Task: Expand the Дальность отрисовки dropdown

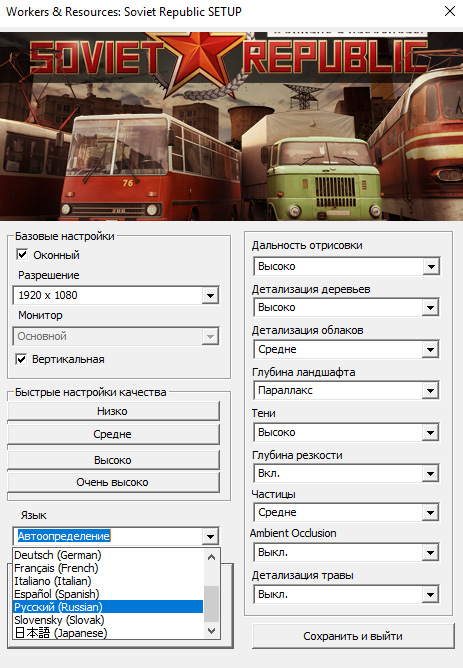Action: tap(346, 266)
